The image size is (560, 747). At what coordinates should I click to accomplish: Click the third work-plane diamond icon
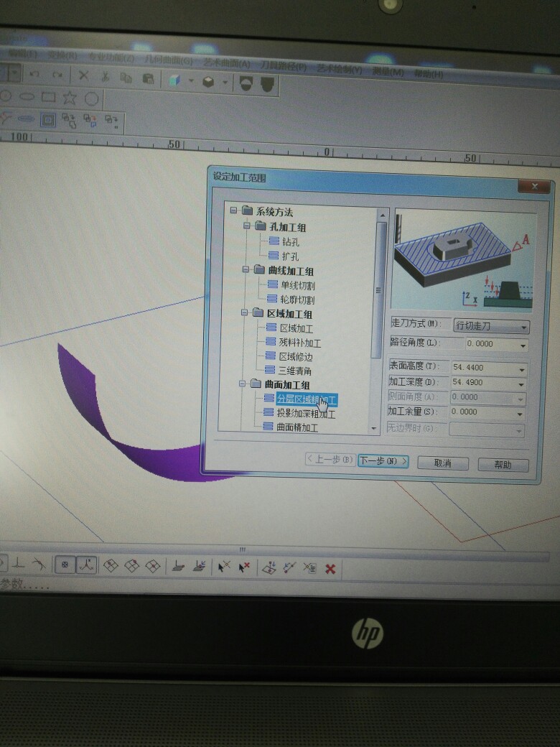pyautogui.click(x=152, y=566)
